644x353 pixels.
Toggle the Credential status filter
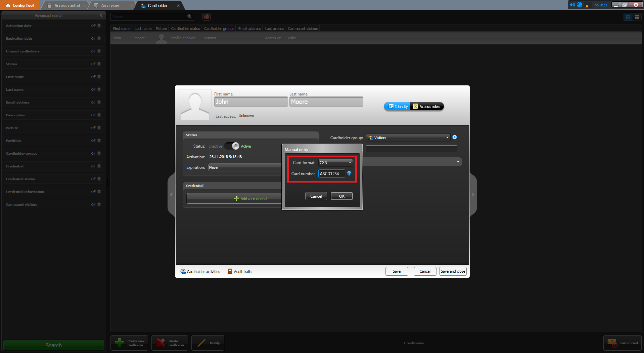96,179
